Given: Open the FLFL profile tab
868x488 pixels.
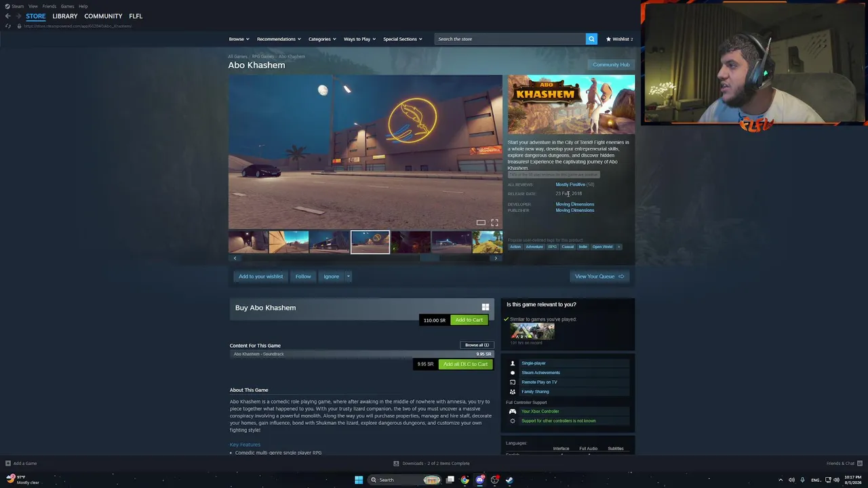Looking at the screenshot, I should (x=136, y=16).
